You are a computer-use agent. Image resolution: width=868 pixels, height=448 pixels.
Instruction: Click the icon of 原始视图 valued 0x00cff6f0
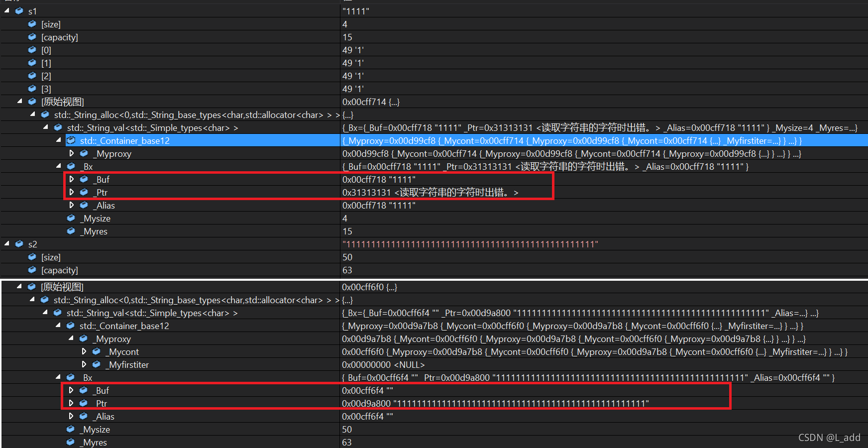32,287
